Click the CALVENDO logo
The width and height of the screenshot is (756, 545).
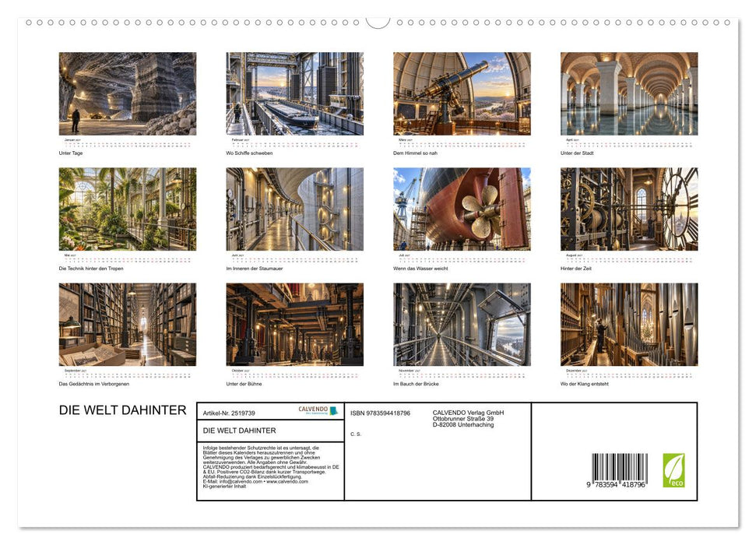(x=318, y=410)
